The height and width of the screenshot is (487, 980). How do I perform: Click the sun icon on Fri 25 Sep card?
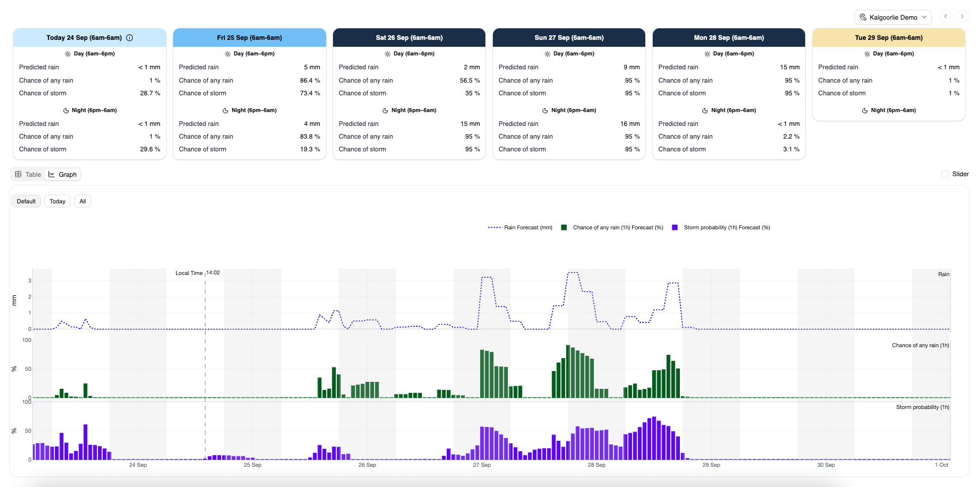(227, 54)
